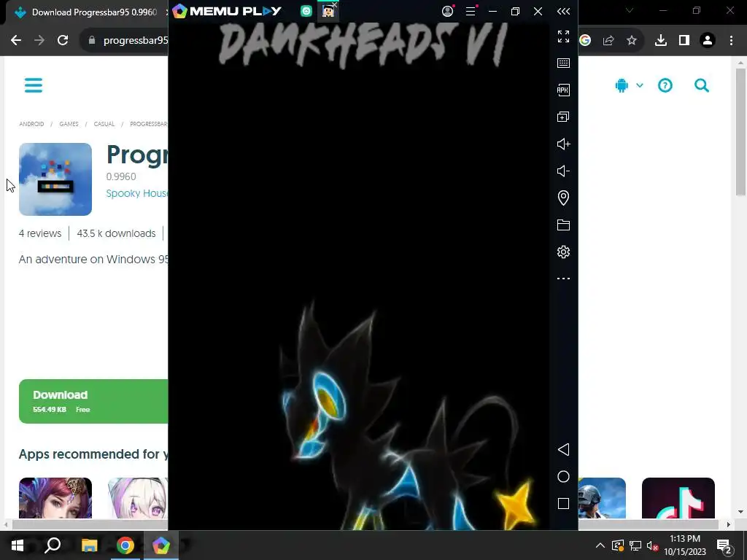Switch to the green MEmu home tab
The height and width of the screenshot is (560, 747).
(x=306, y=11)
